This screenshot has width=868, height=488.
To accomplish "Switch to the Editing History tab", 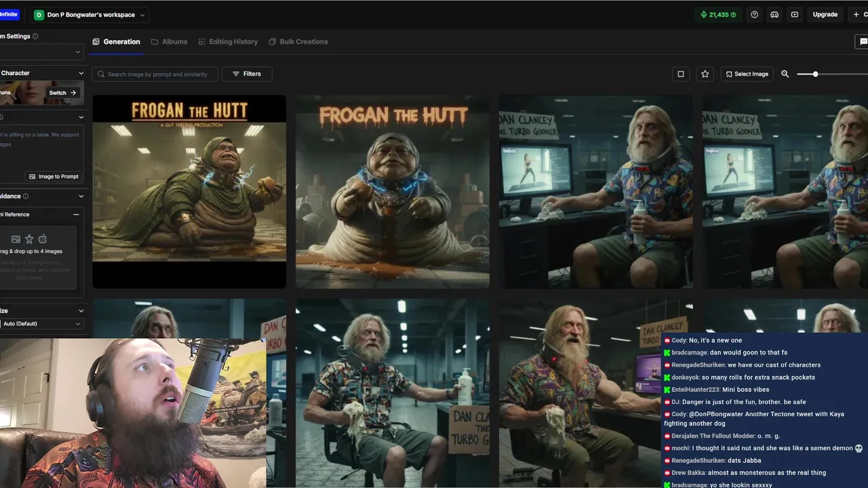I will (228, 41).
